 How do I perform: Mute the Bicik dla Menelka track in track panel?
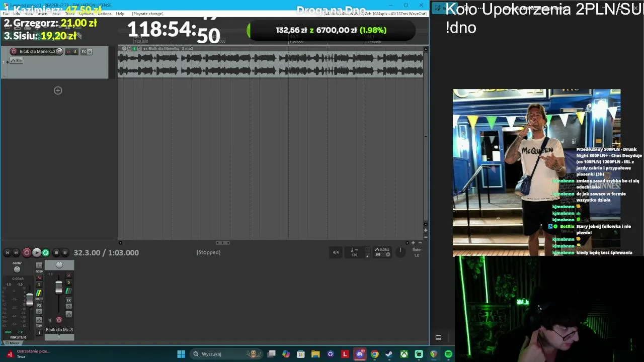69,52
